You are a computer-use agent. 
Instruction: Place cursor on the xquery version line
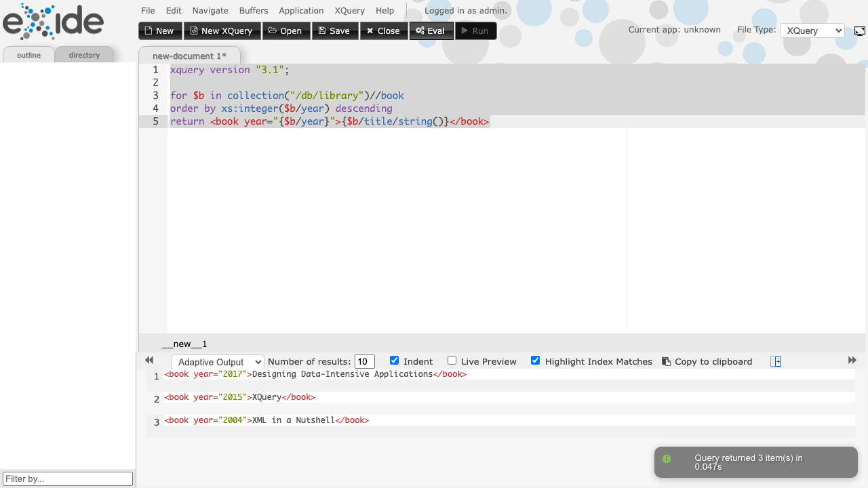(x=230, y=70)
